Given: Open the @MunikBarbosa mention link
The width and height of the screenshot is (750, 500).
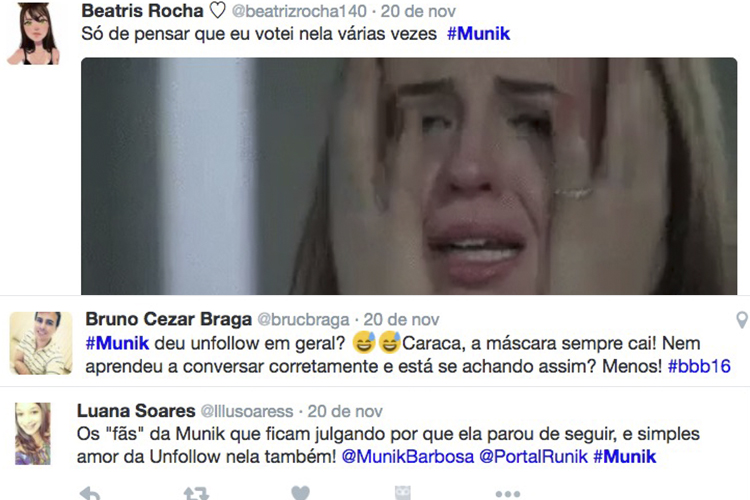Looking at the screenshot, I should [408, 456].
